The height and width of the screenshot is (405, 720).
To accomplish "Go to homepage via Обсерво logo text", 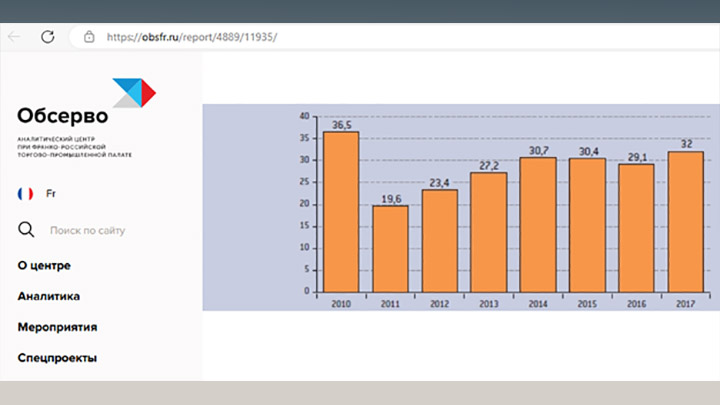I will click(62, 115).
